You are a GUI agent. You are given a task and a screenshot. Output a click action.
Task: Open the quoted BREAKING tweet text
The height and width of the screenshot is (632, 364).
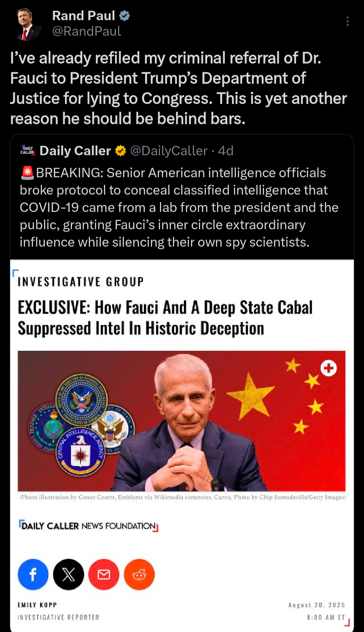click(x=179, y=207)
